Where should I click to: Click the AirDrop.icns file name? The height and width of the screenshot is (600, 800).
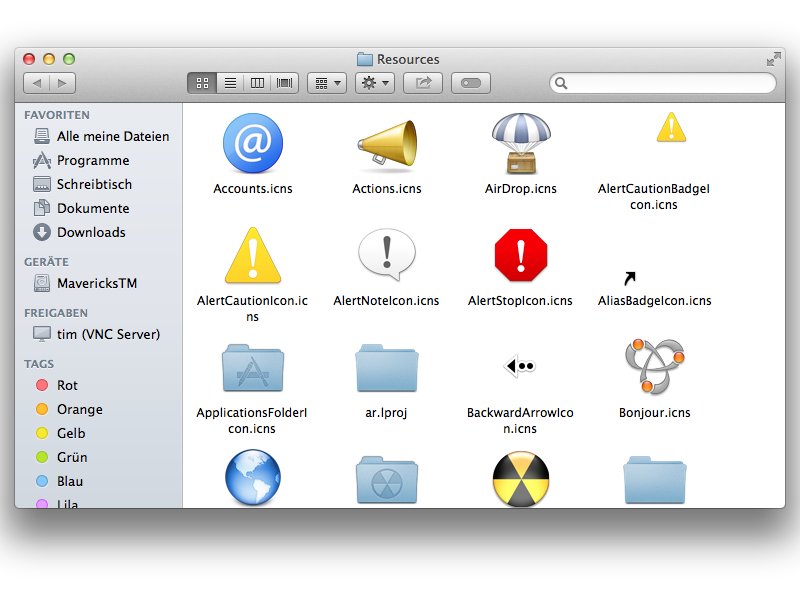point(520,189)
